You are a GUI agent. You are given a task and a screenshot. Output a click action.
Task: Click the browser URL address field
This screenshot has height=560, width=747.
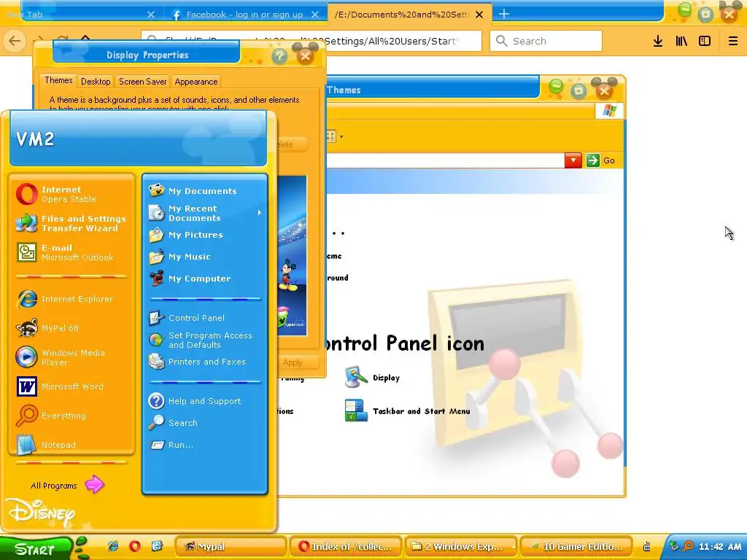point(311,41)
